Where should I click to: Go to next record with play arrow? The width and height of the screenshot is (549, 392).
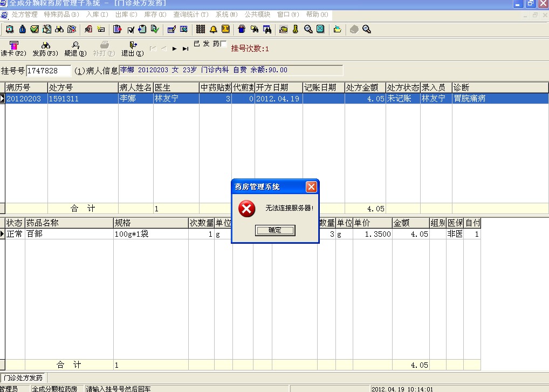point(174,49)
